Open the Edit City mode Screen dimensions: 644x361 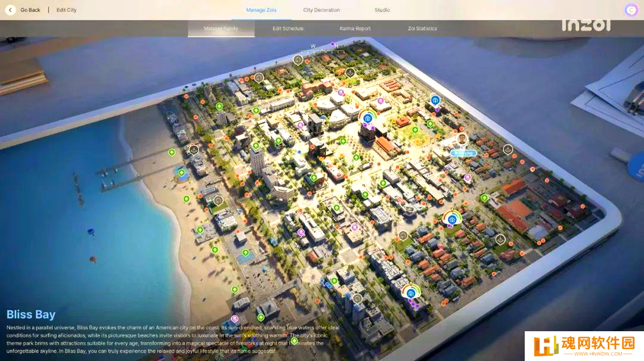click(67, 10)
